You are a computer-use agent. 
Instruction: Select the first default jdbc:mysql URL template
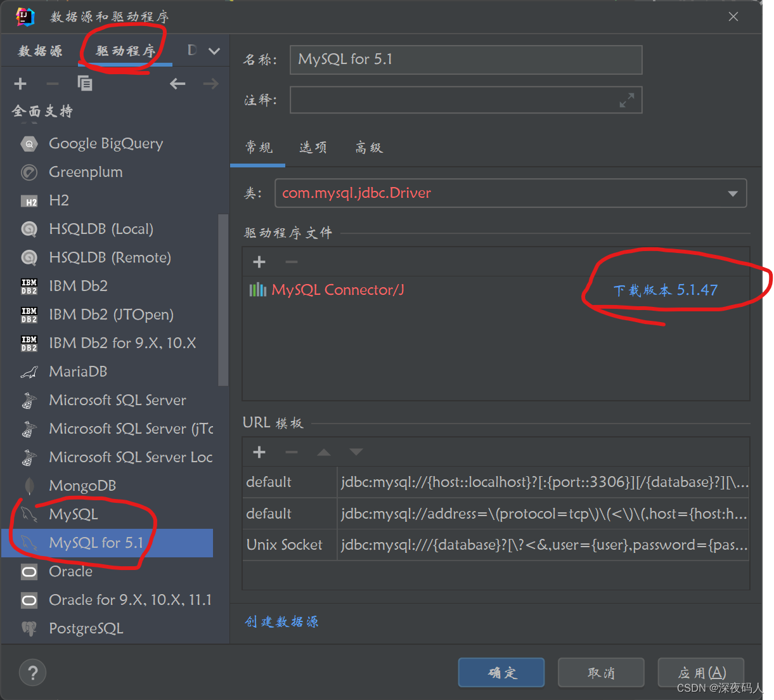click(496, 482)
